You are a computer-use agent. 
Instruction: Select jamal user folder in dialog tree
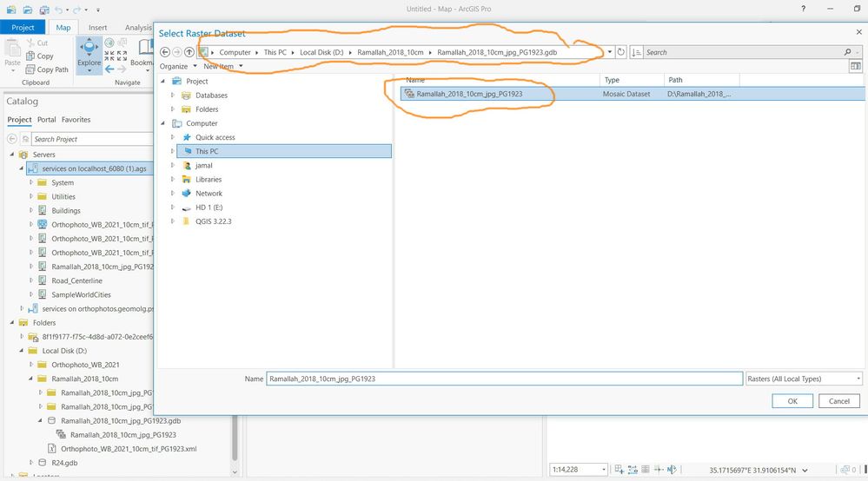point(203,165)
